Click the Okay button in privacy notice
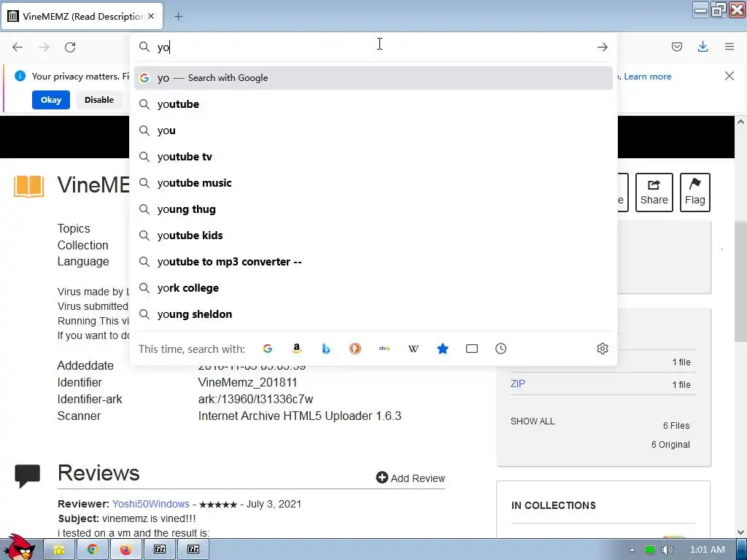 click(x=51, y=100)
